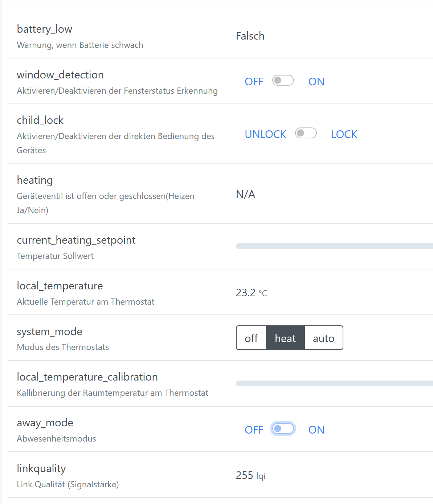Click ON label for away_mode
Screen dimensions: 433x504
click(x=316, y=430)
